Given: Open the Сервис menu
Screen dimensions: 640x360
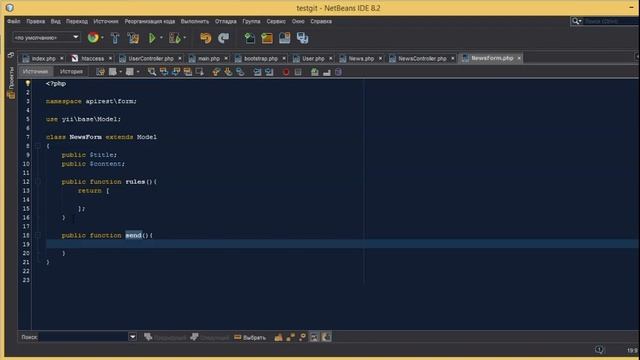Looking at the screenshot, I should click(276, 21).
